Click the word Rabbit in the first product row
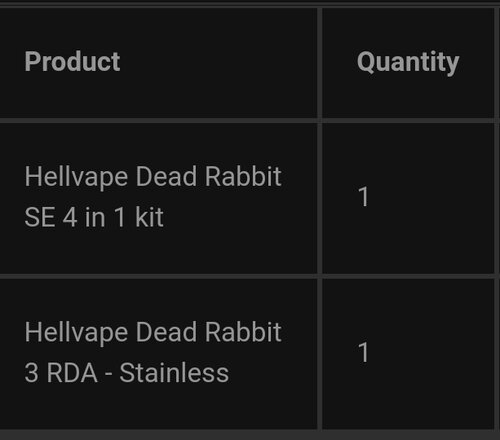 243,176
